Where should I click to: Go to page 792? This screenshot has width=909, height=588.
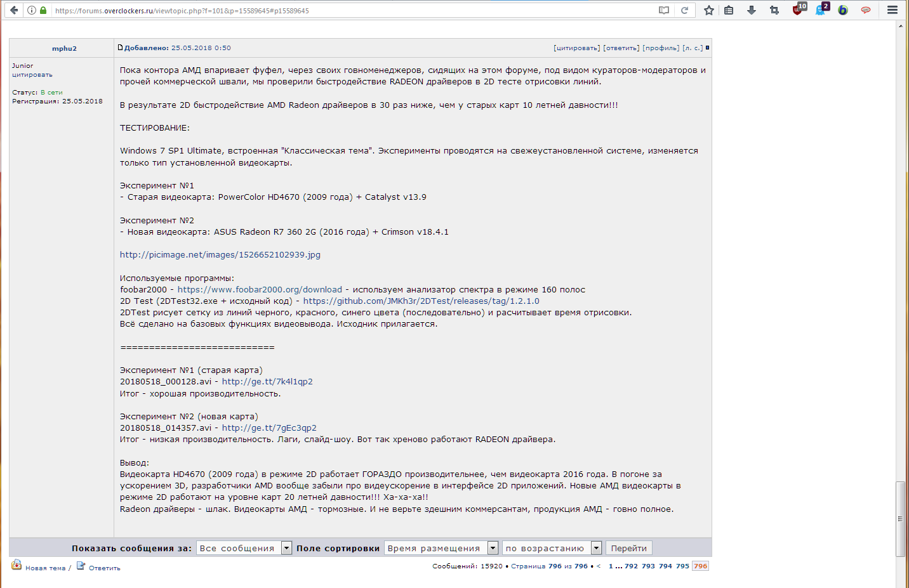(x=631, y=566)
